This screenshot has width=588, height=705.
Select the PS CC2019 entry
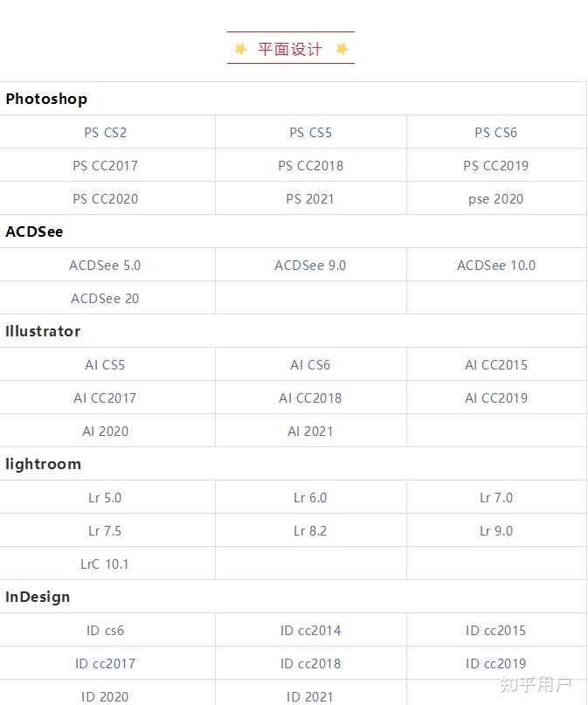click(x=496, y=166)
